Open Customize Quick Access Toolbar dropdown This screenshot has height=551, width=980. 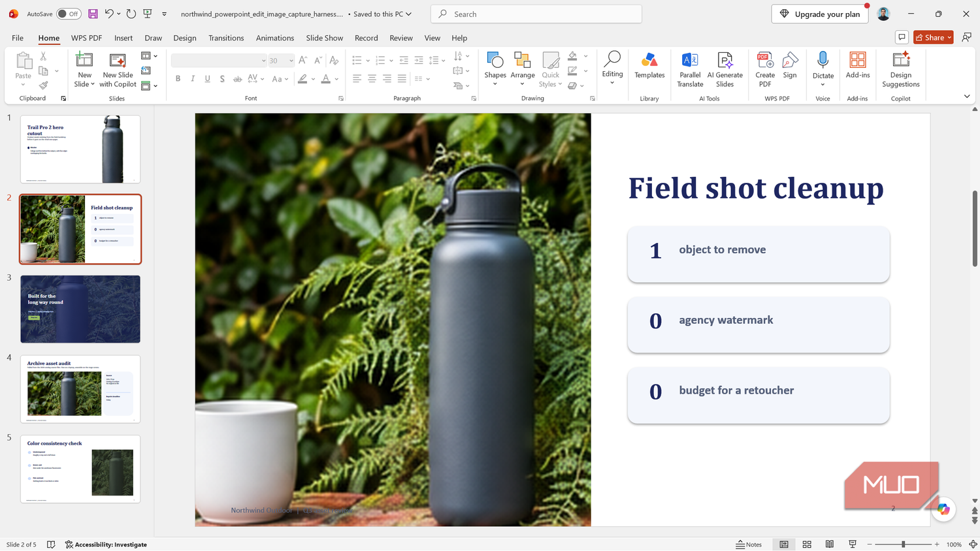click(164, 14)
